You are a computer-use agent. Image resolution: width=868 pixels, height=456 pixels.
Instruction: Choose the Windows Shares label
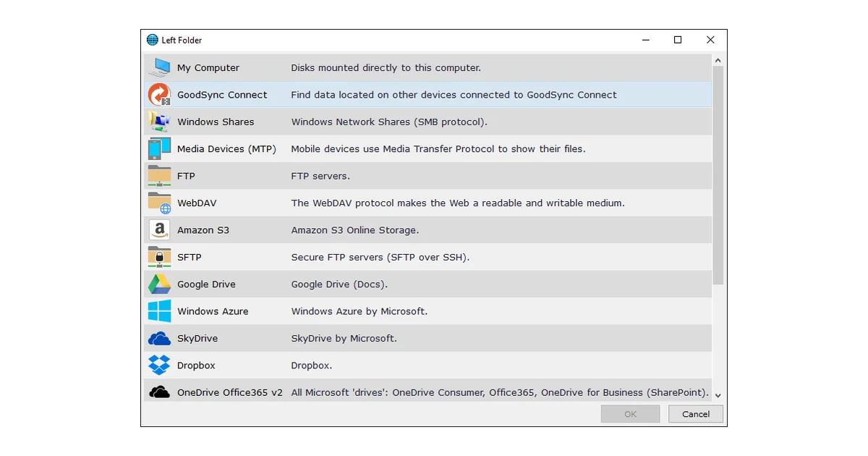pyautogui.click(x=216, y=122)
